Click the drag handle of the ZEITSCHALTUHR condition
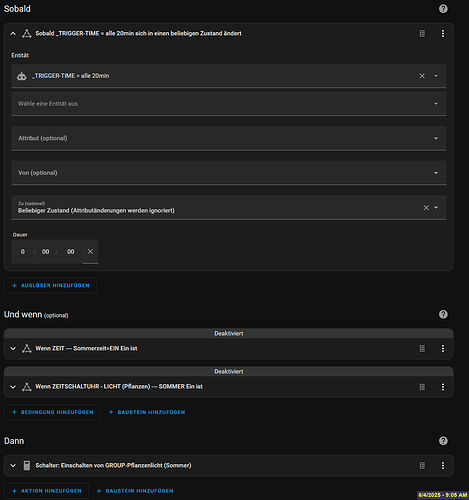The height and width of the screenshot is (500, 469). click(x=422, y=387)
